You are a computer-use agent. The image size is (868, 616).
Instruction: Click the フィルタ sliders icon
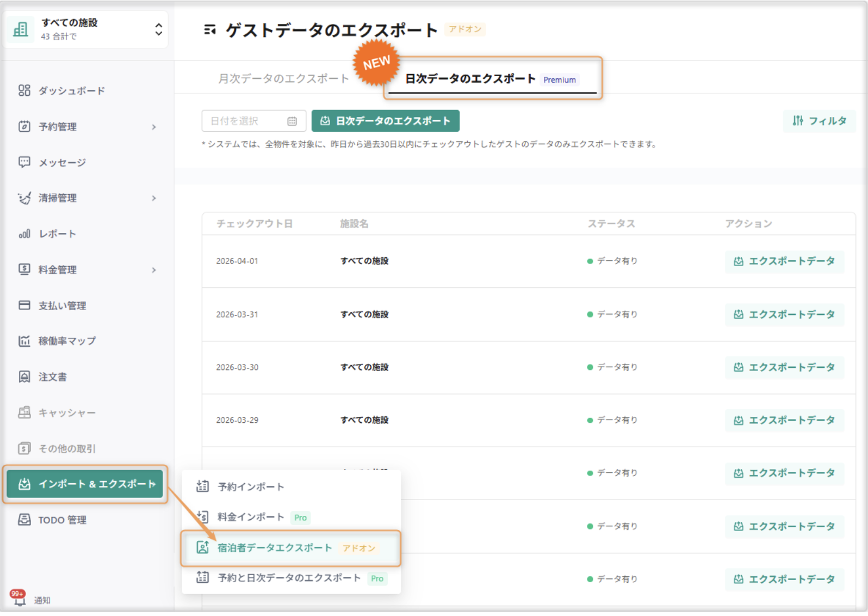point(798,121)
